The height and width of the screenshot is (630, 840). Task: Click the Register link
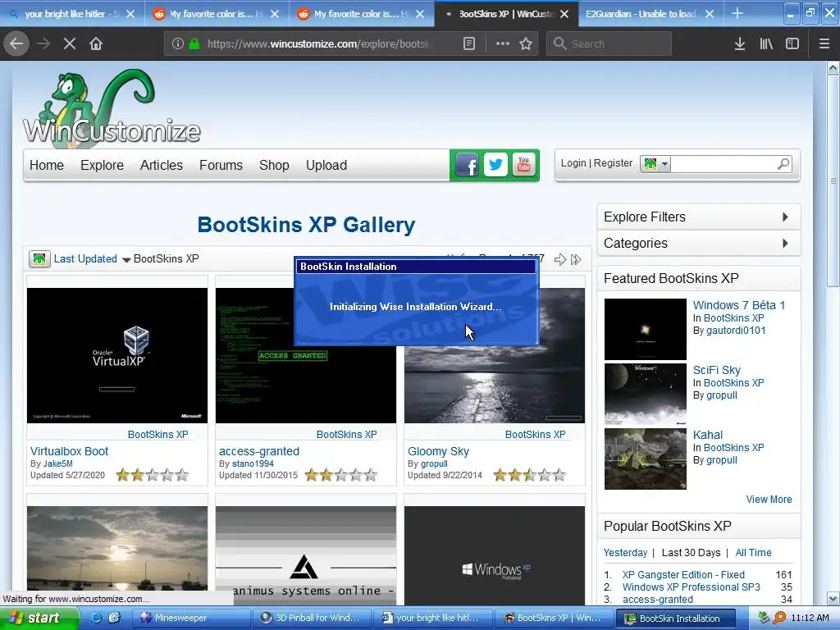[613, 163]
